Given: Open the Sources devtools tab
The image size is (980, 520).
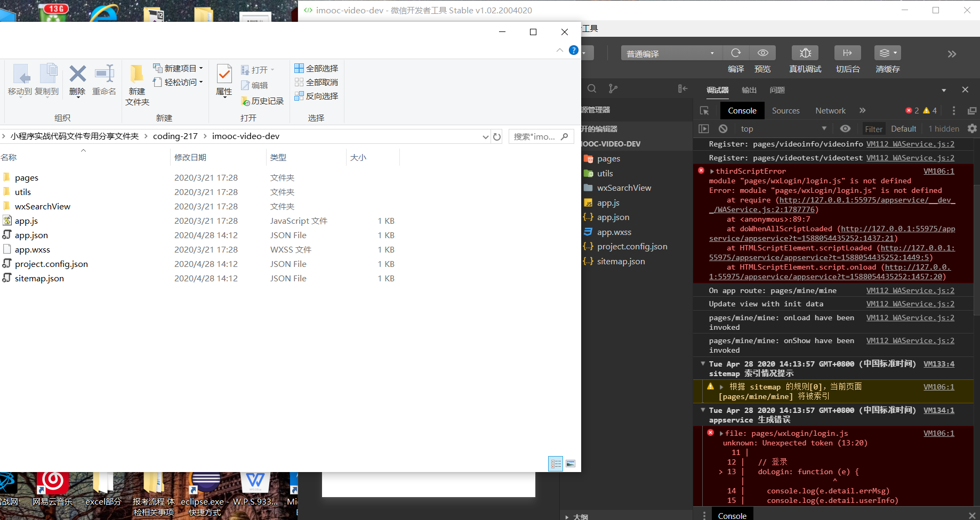Looking at the screenshot, I should tap(785, 111).
